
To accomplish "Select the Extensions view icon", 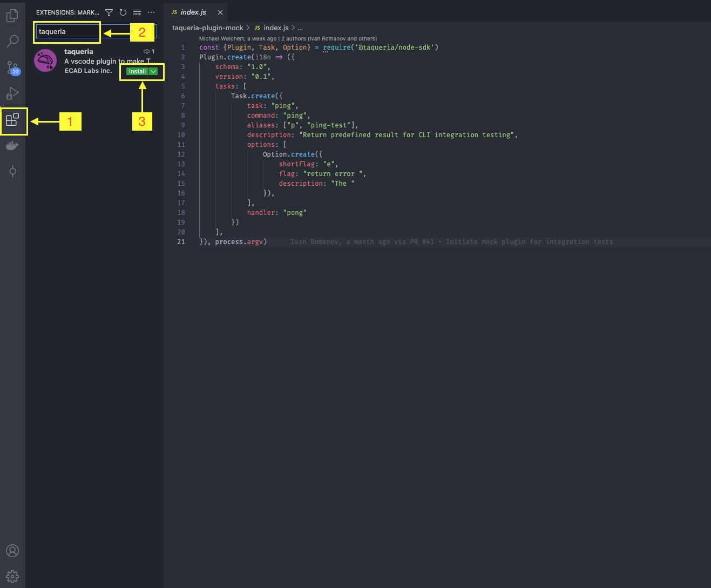I will 12,119.
